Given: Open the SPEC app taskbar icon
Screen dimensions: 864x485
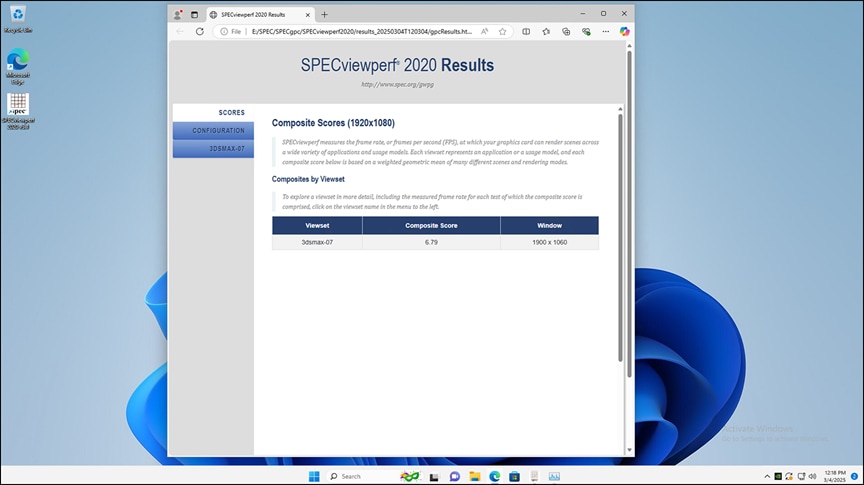Looking at the screenshot, I should click(534, 476).
